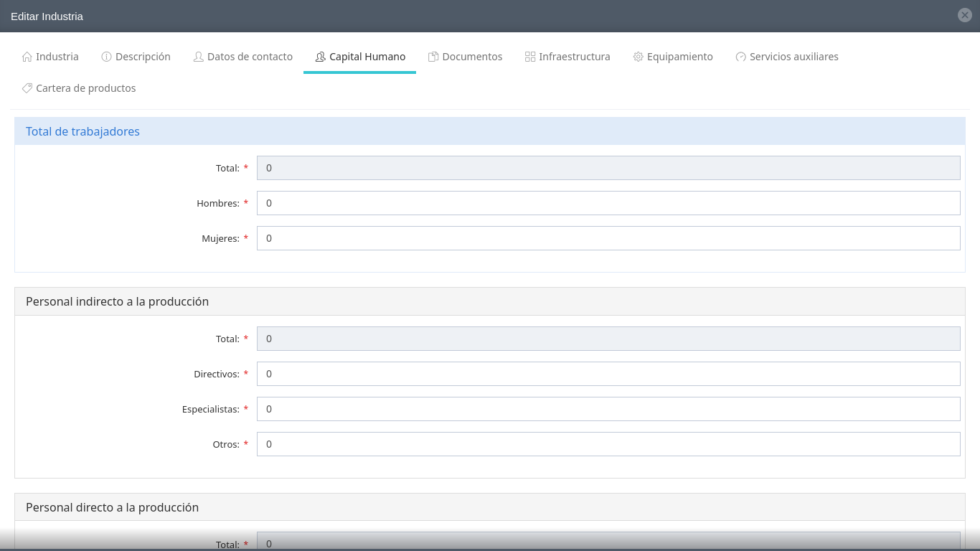Click the documents icon beside Documentos
Image resolution: width=980 pixels, height=551 pixels.
[x=433, y=57]
